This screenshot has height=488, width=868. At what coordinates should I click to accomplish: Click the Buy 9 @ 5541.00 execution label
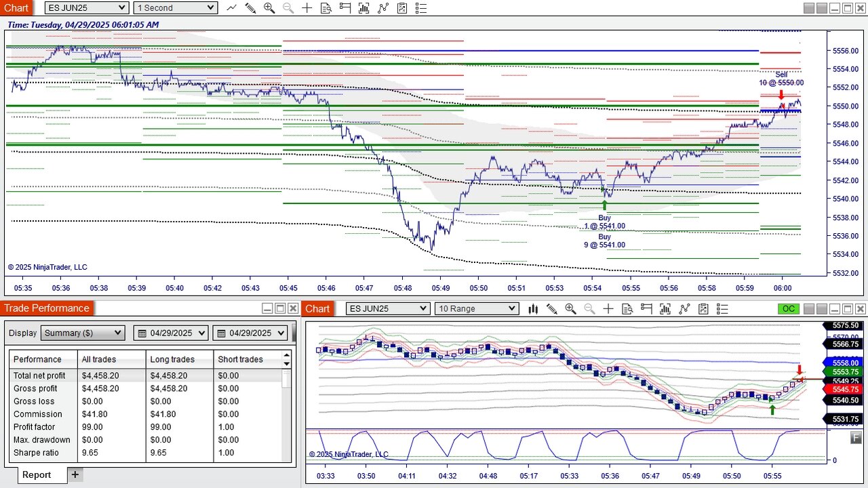pos(604,241)
